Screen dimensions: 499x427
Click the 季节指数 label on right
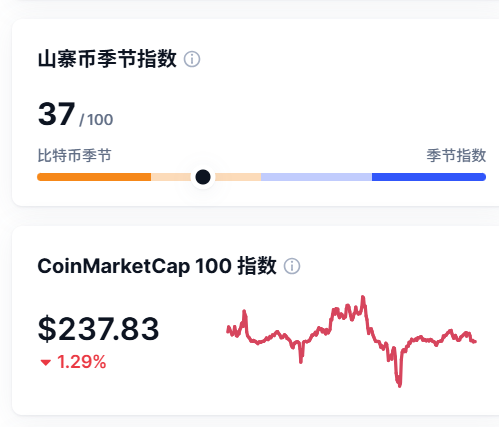tap(456, 156)
